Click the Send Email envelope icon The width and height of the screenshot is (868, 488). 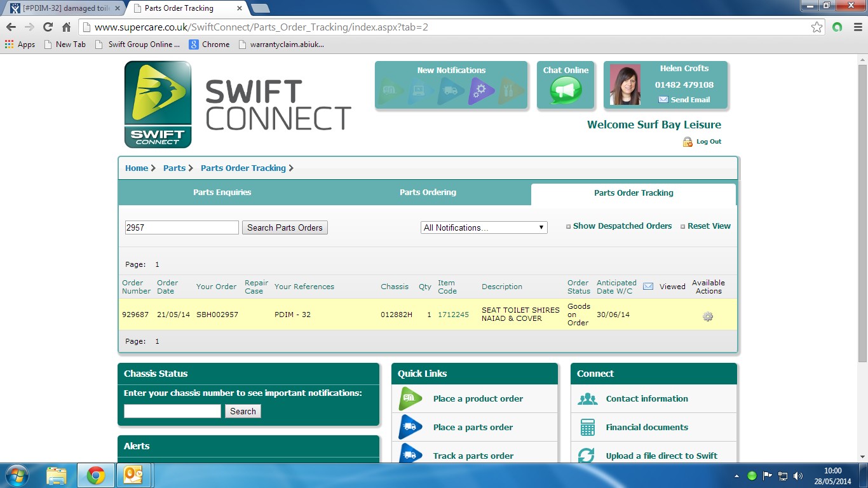pyautogui.click(x=663, y=100)
